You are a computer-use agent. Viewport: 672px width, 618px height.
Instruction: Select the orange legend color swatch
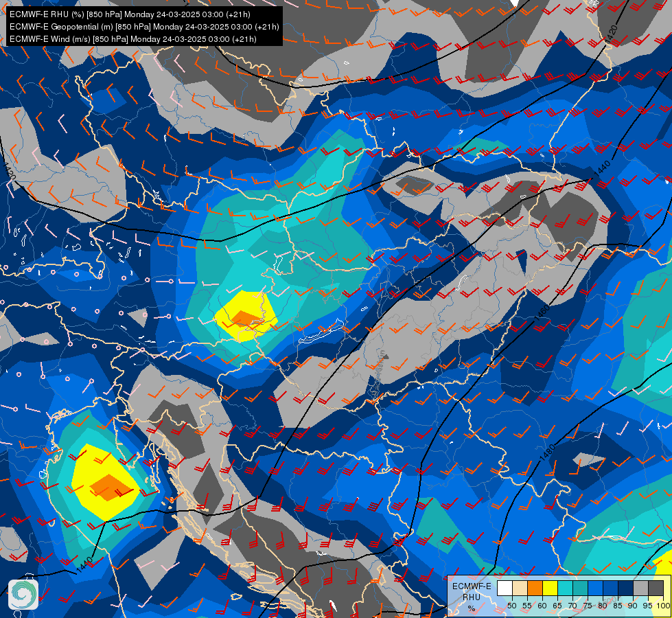click(x=535, y=588)
